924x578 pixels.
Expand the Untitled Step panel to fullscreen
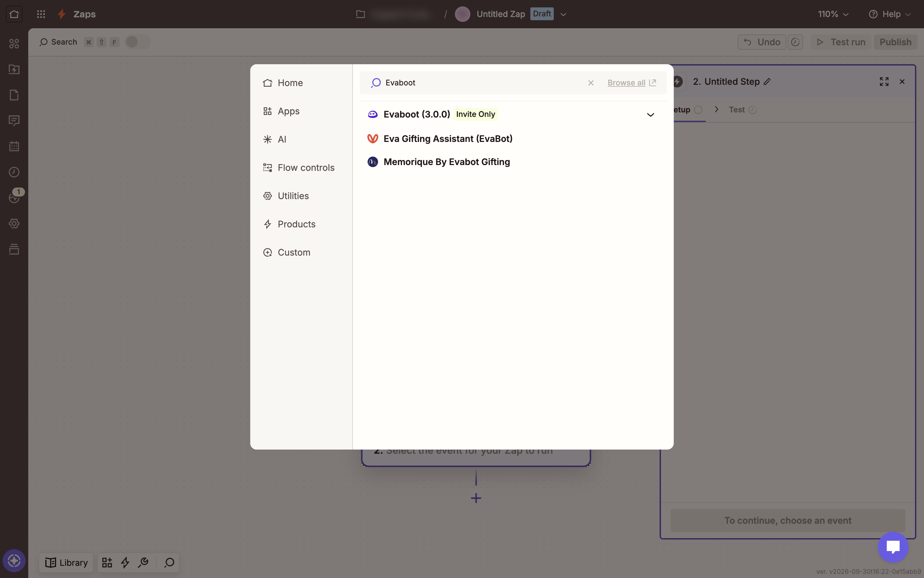[x=884, y=82]
